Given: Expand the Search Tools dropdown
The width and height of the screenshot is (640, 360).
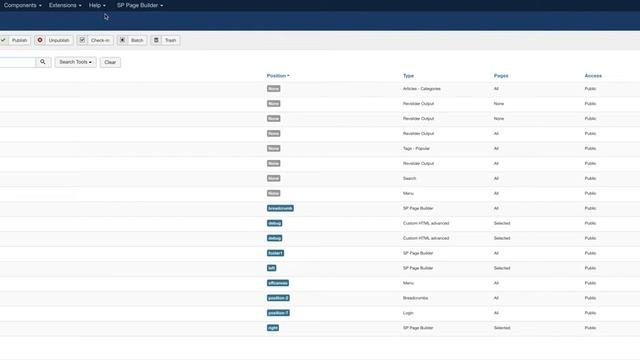Looking at the screenshot, I should 76,62.
